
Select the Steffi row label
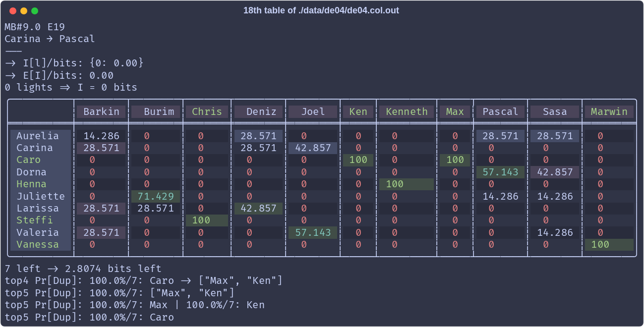(41, 220)
